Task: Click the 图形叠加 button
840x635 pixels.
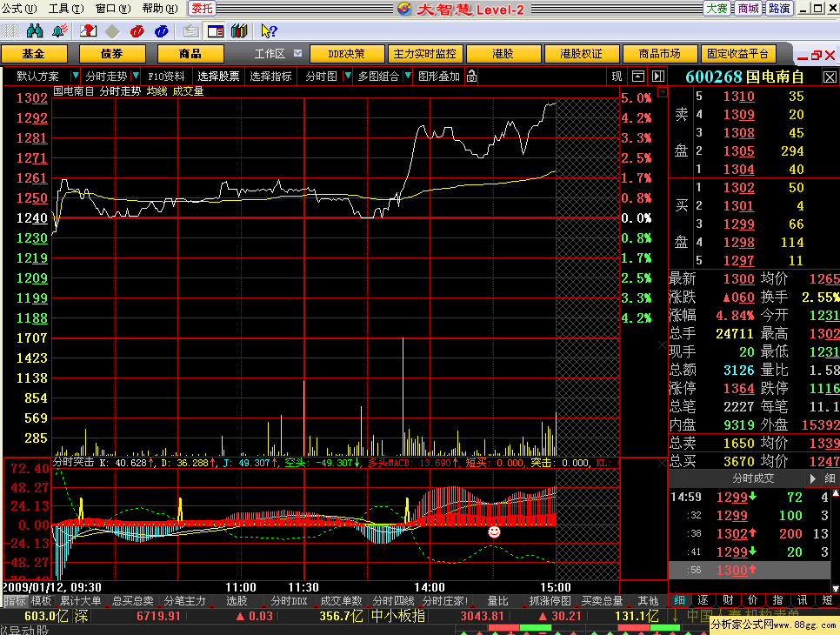Action: click(x=439, y=76)
